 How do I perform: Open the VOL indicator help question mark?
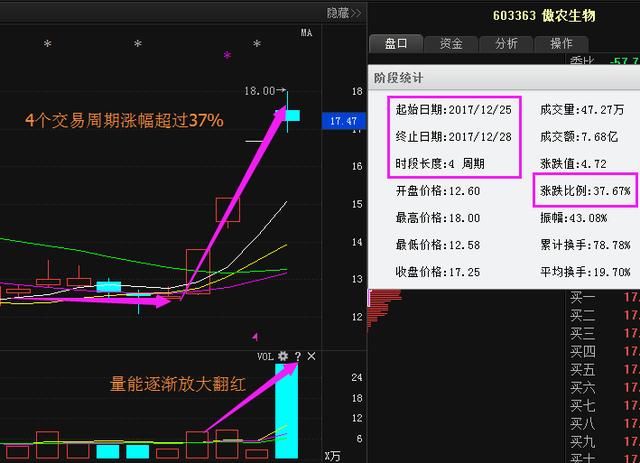click(298, 356)
